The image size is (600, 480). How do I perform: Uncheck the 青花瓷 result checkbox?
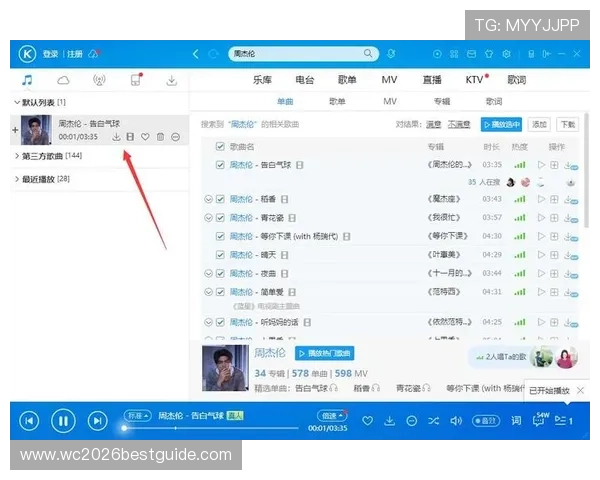[x=220, y=218]
